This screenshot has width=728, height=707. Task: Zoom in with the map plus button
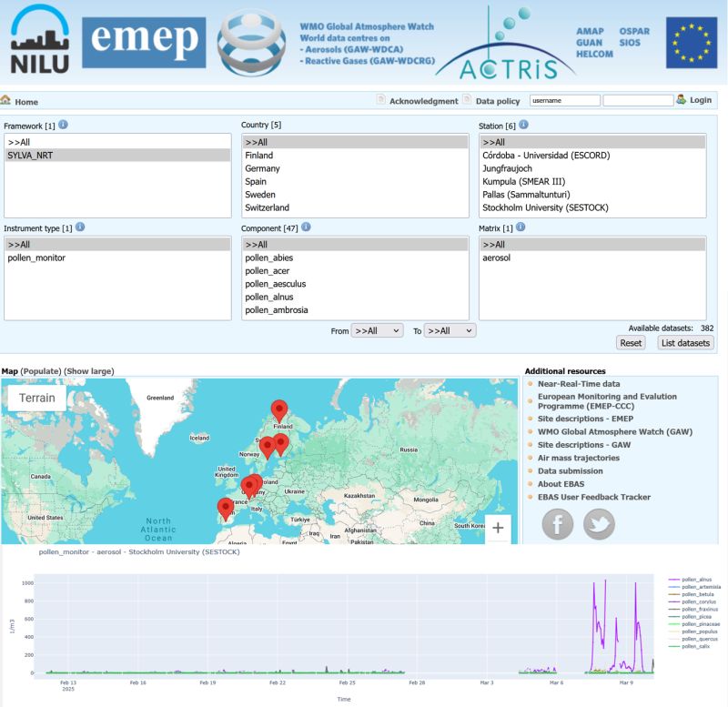point(498,528)
